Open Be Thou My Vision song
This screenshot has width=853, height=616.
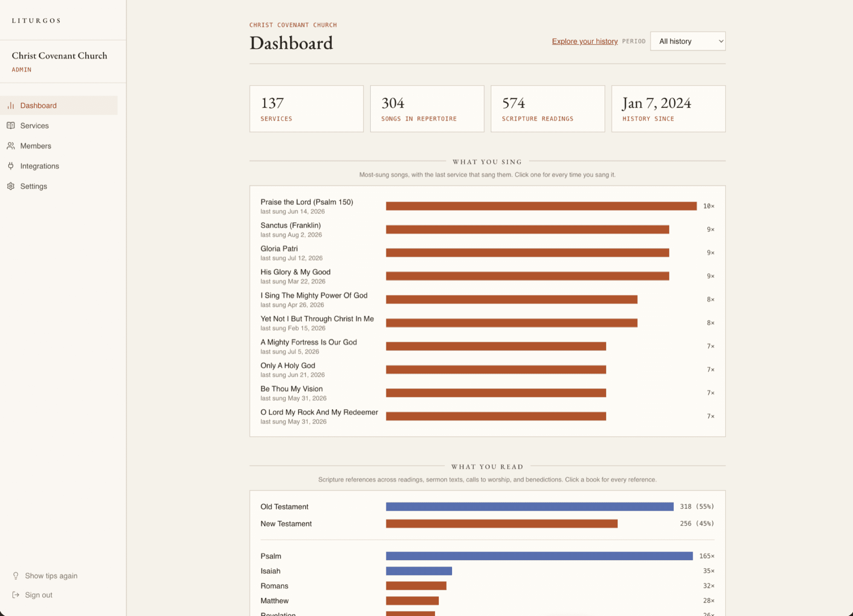coord(487,393)
